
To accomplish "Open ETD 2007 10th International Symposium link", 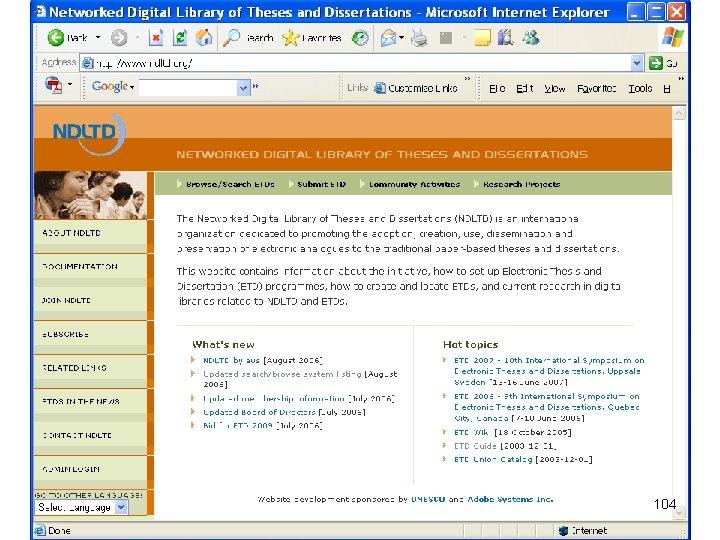I will coord(549,371).
